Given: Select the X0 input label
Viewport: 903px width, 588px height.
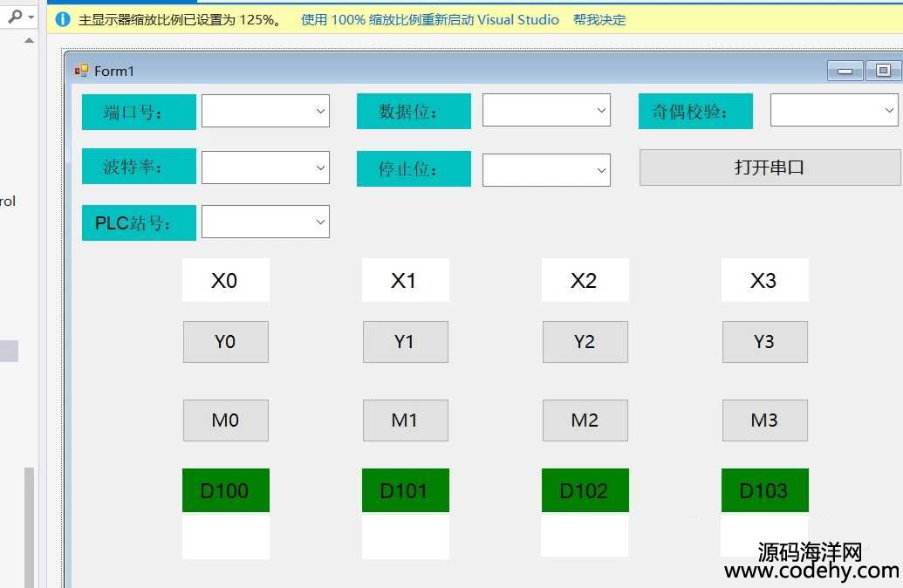Looking at the screenshot, I should coord(226,280).
